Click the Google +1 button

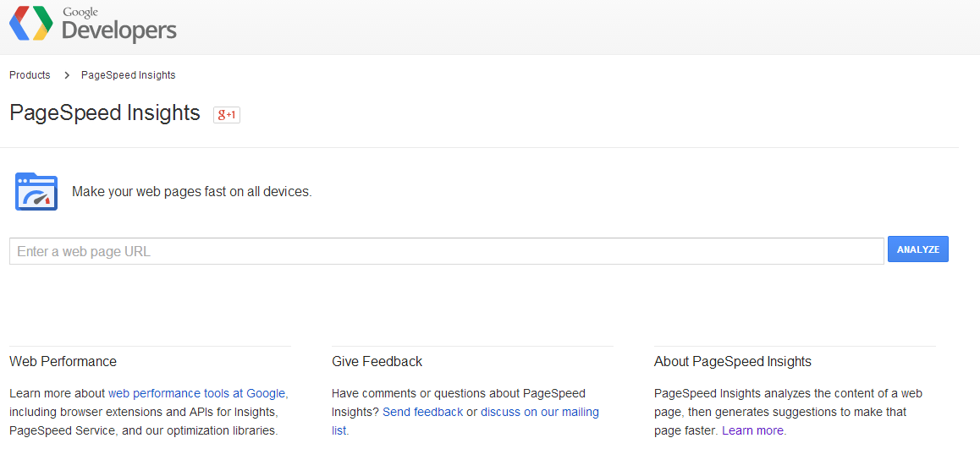tap(227, 115)
